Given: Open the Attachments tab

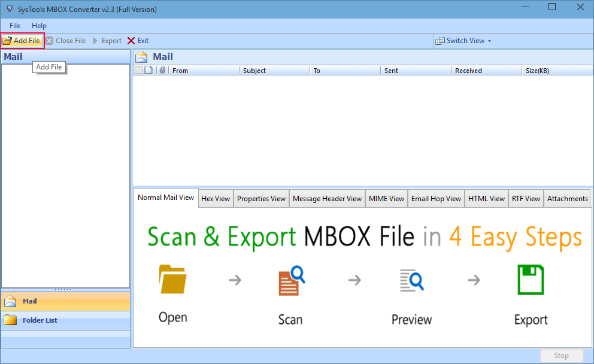Looking at the screenshot, I should pyautogui.click(x=567, y=199).
